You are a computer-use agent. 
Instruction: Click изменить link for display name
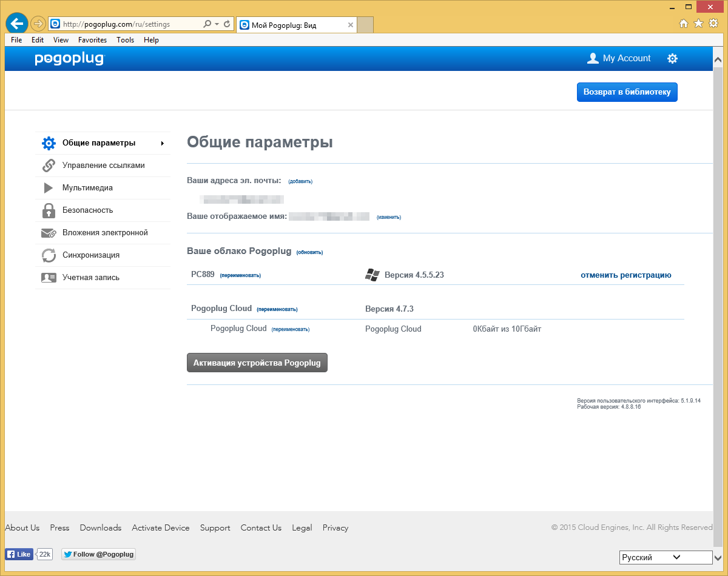(x=389, y=217)
